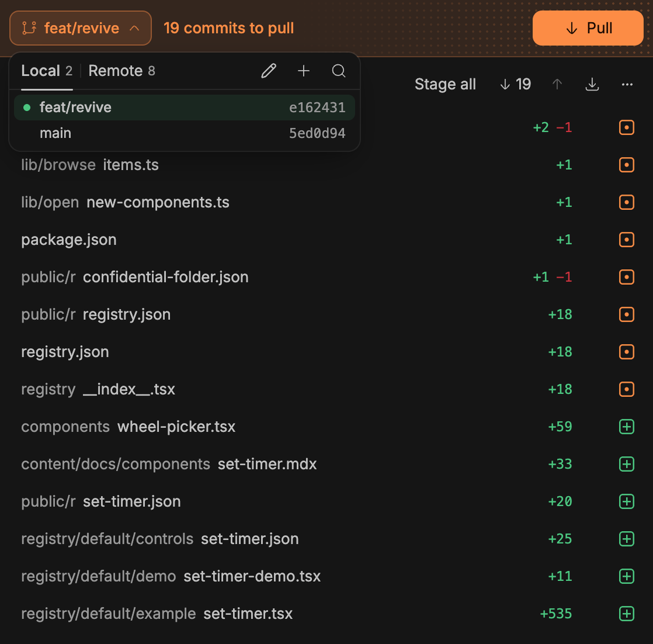Stage confidential-folder.json via its square icon
The height and width of the screenshot is (644, 653).
click(x=627, y=277)
